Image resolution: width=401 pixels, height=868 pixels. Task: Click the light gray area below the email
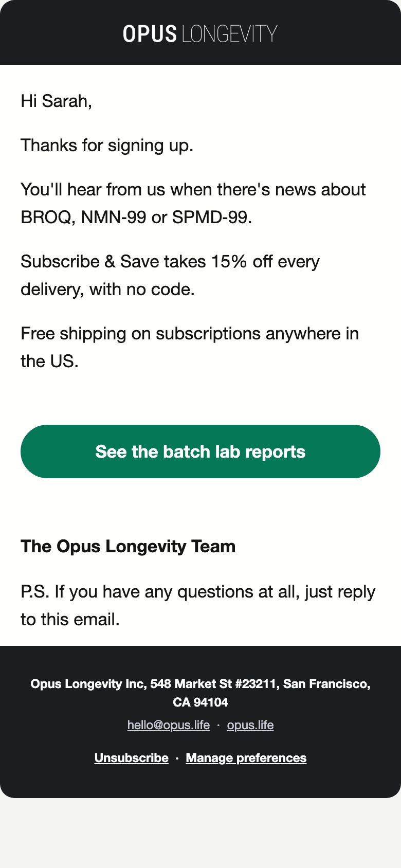pos(200,833)
